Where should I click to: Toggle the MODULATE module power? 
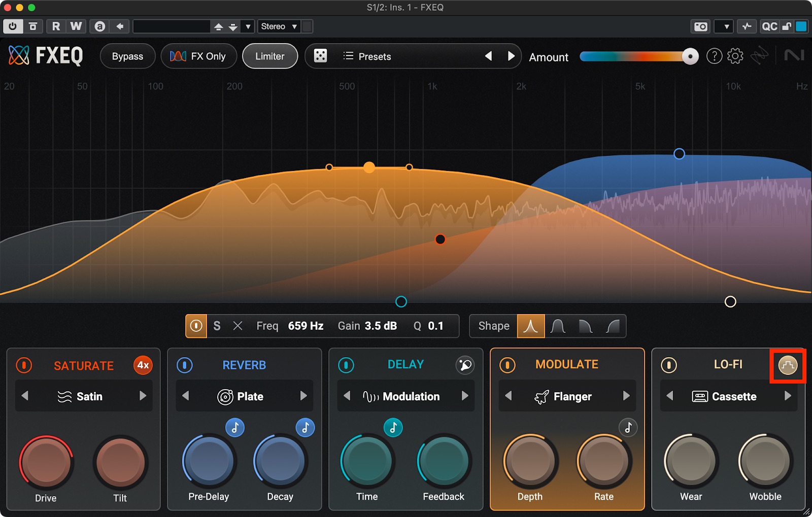pos(507,365)
